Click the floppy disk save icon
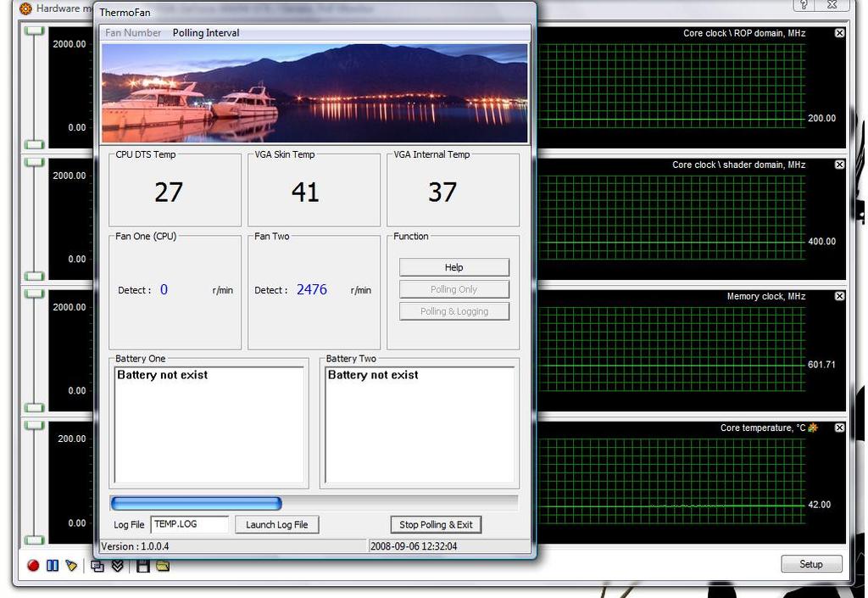Image resolution: width=868 pixels, height=598 pixels. pyautogui.click(x=142, y=566)
